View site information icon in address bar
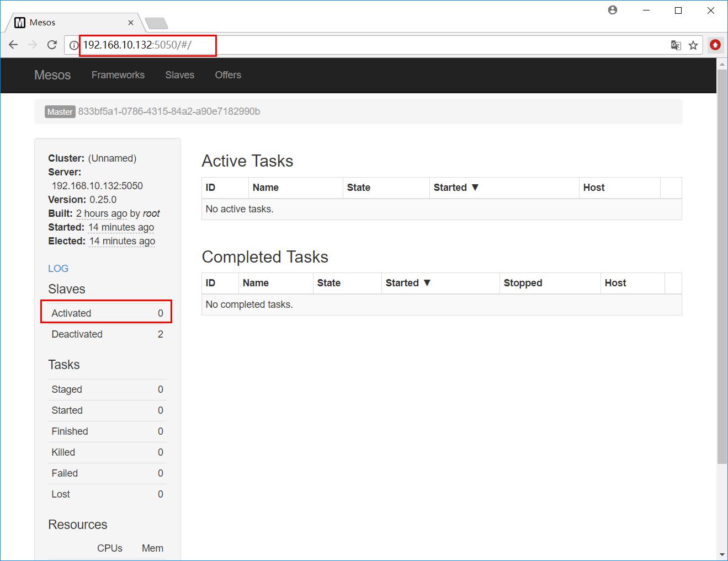 [x=74, y=45]
